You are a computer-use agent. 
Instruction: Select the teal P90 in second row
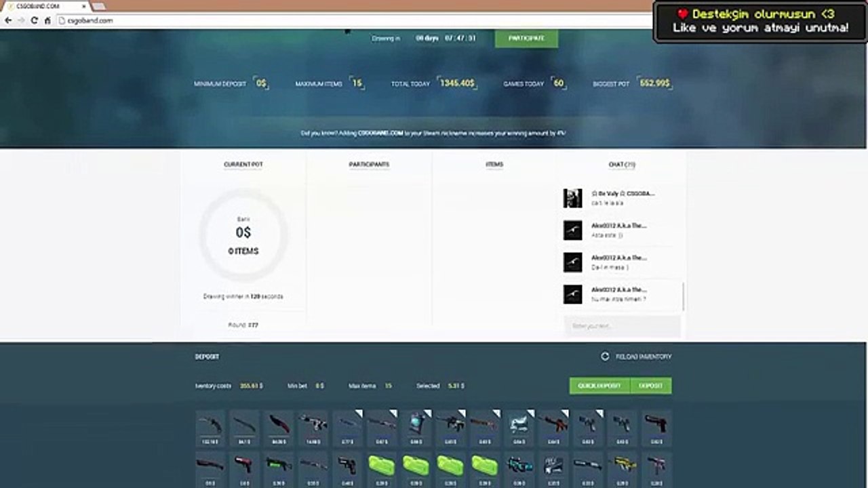(x=519, y=469)
